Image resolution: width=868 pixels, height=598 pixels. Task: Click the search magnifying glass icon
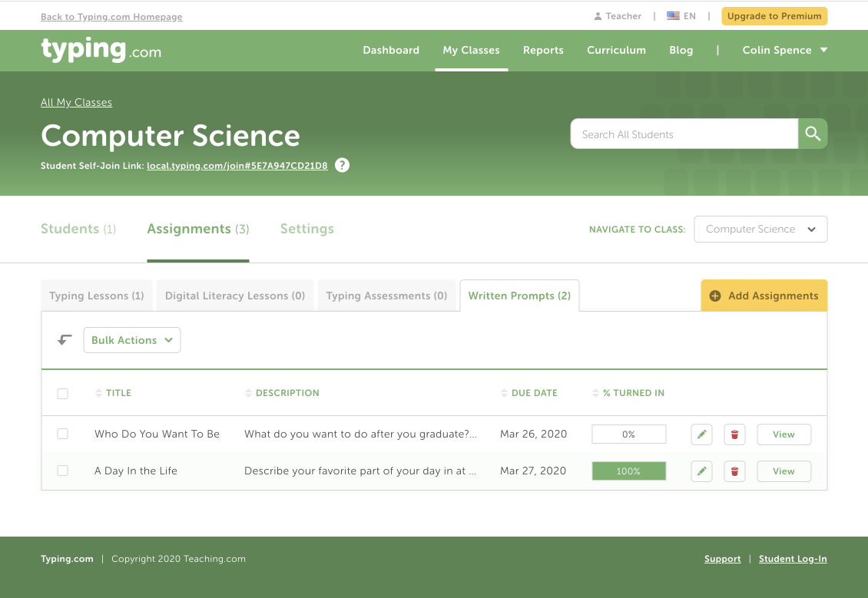point(812,134)
